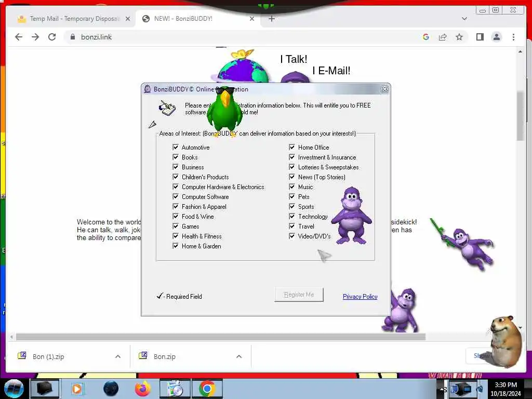Open a new tab with the plus button
The width and height of the screenshot is (532, 399).
(x=271, y=19)
